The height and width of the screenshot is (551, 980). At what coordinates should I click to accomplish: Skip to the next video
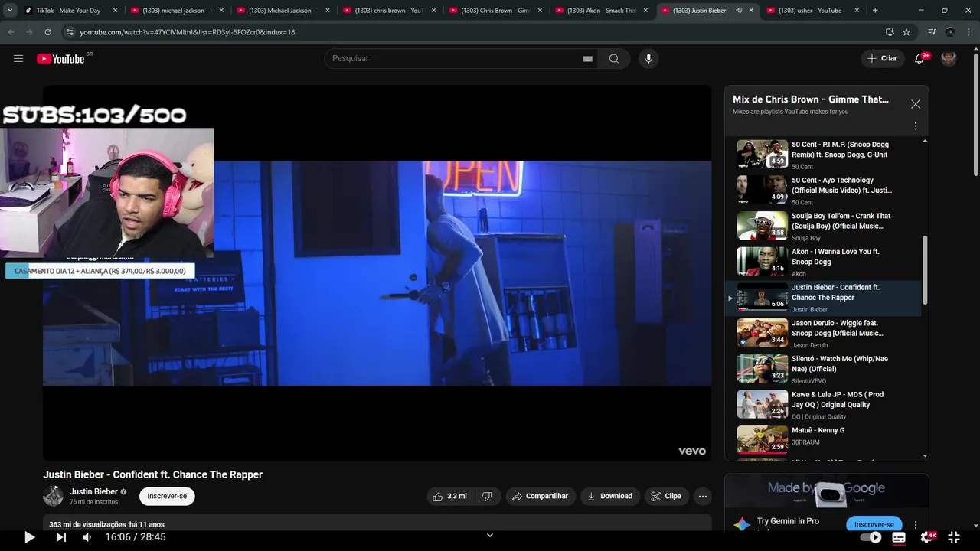pyautogui.click(x=60, y=537)
